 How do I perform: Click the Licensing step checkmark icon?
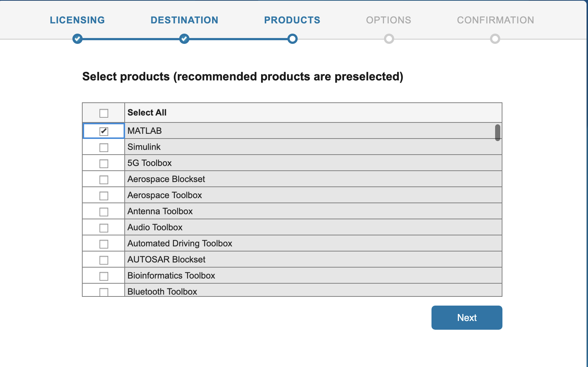(77, 39)
